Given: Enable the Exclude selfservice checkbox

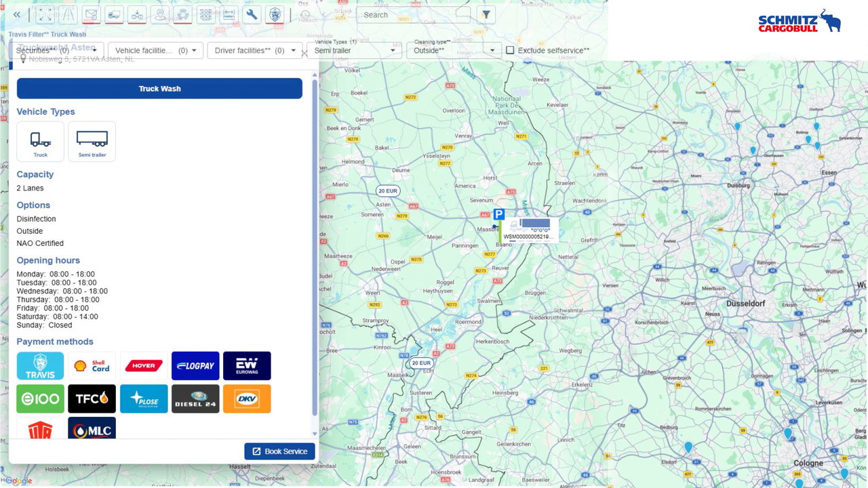Looking at the screenshot, I should click(510, 50).
